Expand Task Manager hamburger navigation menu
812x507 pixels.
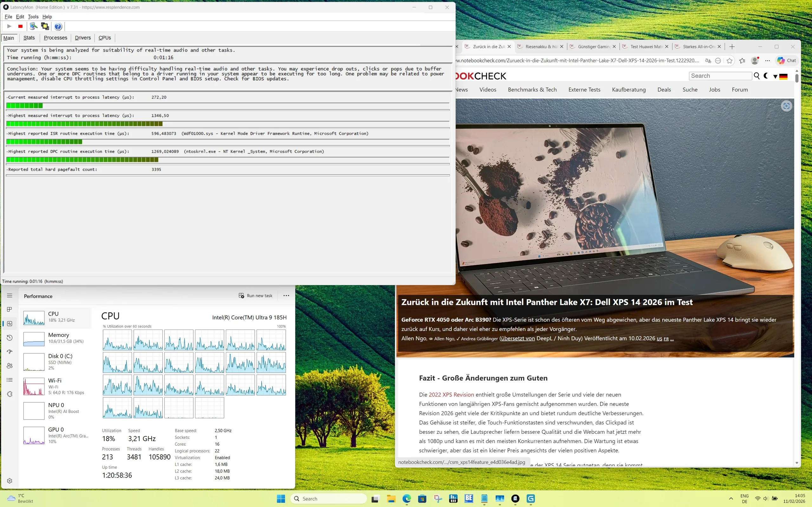tap(10, 295)
